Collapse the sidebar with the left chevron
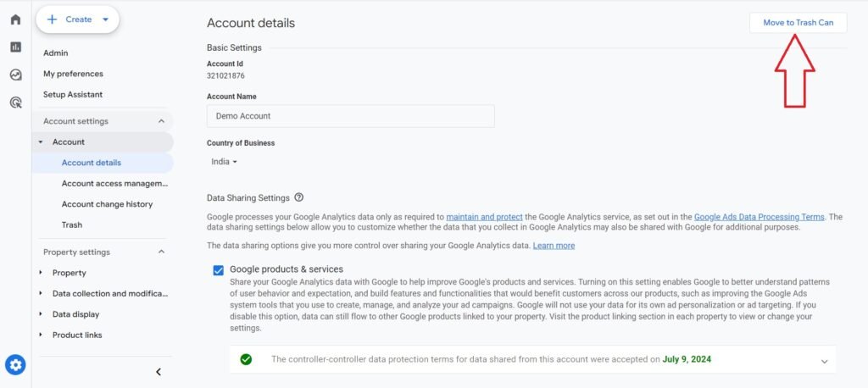 (x=159, y=372)
